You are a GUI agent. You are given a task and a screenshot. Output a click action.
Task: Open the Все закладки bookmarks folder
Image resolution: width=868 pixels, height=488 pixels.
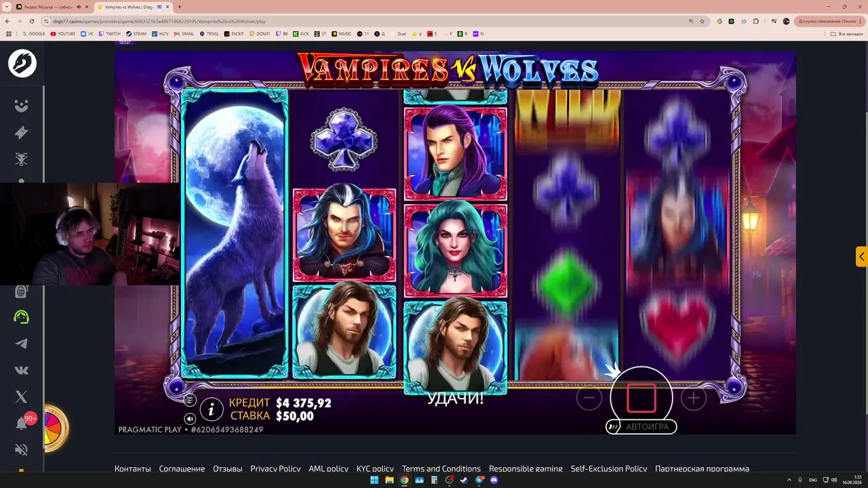[x=848, y=33]
